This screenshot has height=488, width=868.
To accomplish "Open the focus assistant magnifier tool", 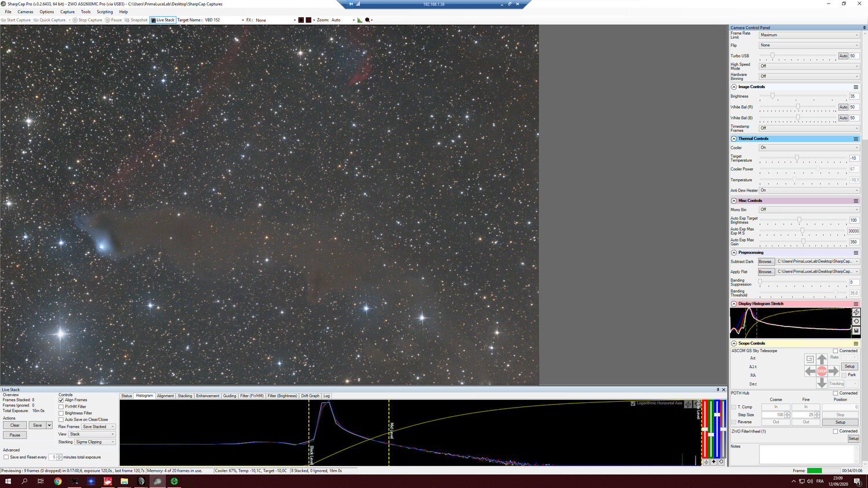I will (x=367, y=20).
